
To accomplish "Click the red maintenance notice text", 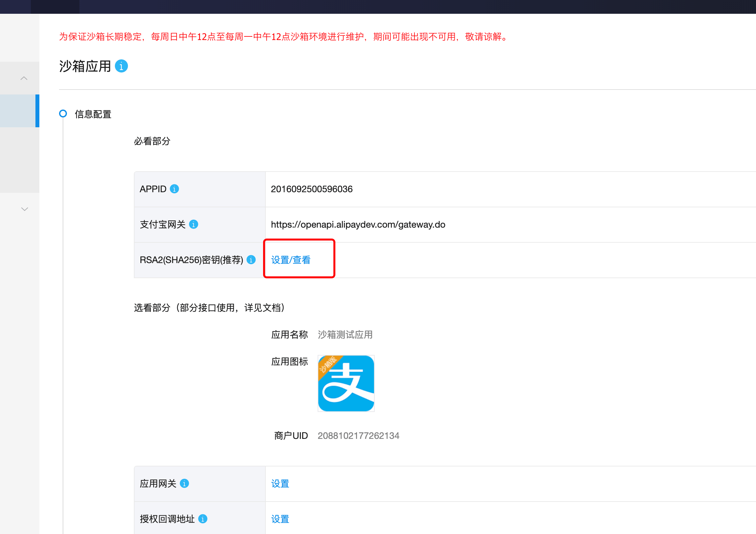I will click(282, 37).
